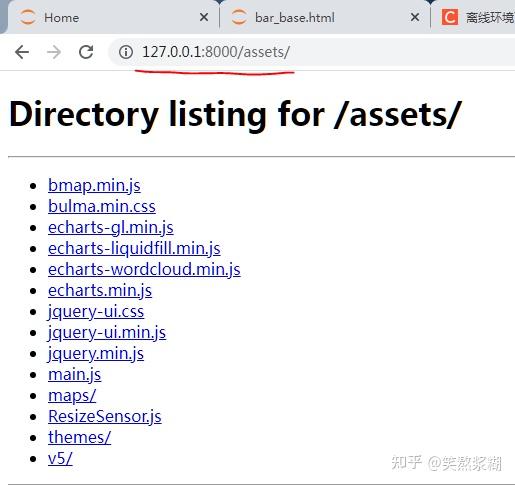
Task: Open the themes/ directory link
Action: tap(79, 437)
